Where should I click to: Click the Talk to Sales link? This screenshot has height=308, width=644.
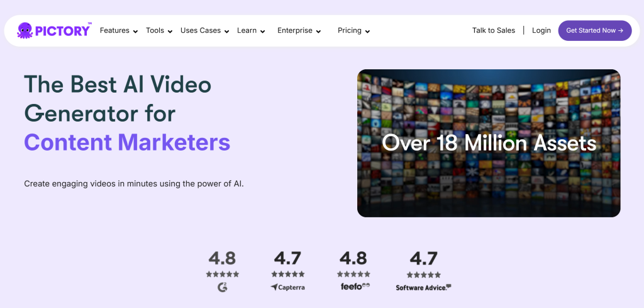click(x=493, y=30)
